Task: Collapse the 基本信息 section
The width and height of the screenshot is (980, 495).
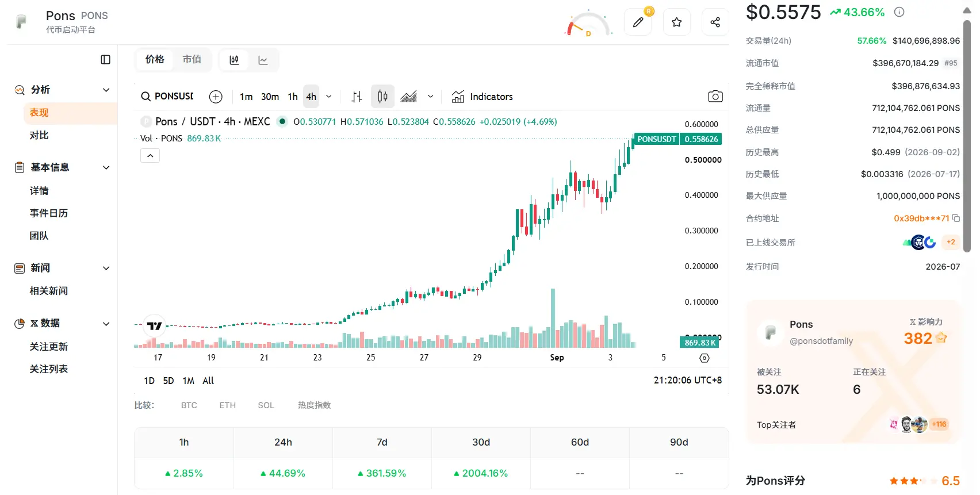Action: (x=106, y=167)
